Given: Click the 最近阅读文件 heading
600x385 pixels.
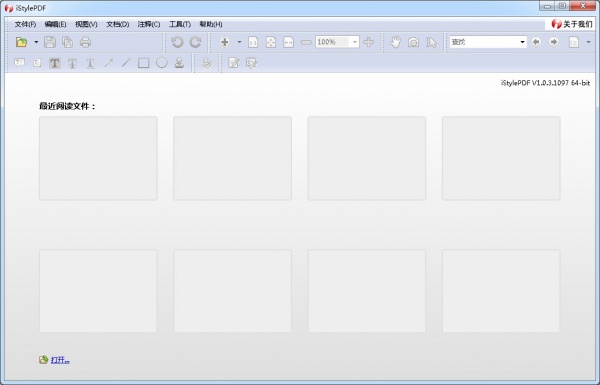Looking at the screenshot, I should (67, 106).
